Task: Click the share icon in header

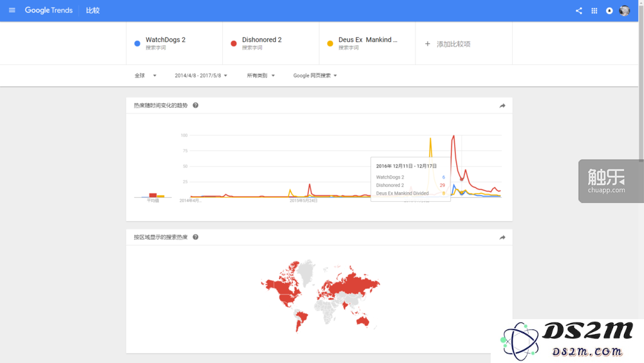Action: 579,11
